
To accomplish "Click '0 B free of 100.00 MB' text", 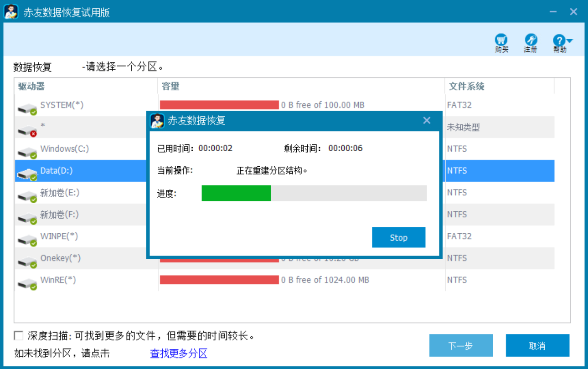I will tap(323, 105).
